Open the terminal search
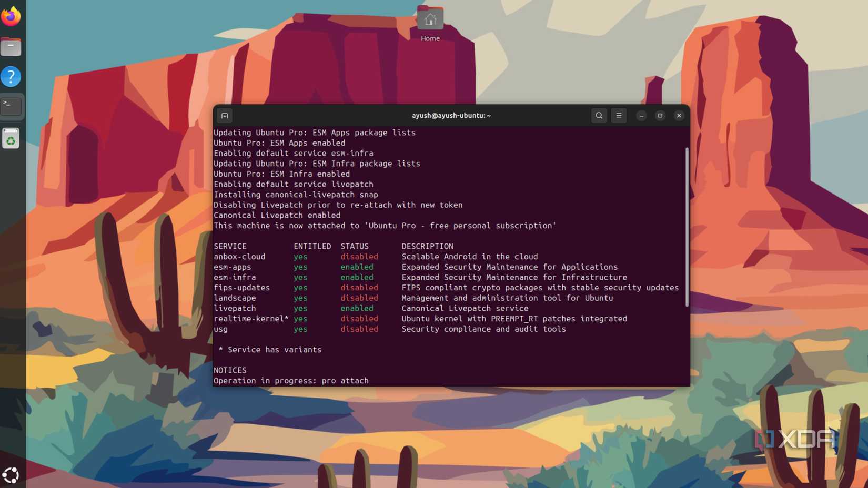Screen dimensions: 868x488 [599, 115]
